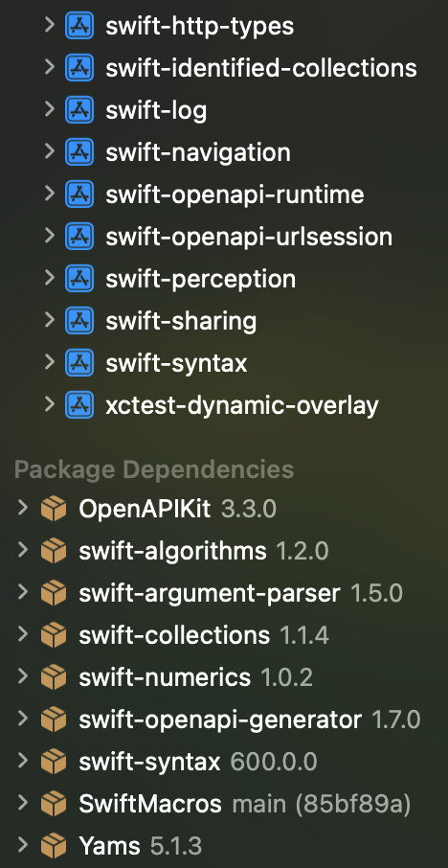Expand the swift-collections 1.1.4 package
The image size is (448, 868).
point(22,634)
